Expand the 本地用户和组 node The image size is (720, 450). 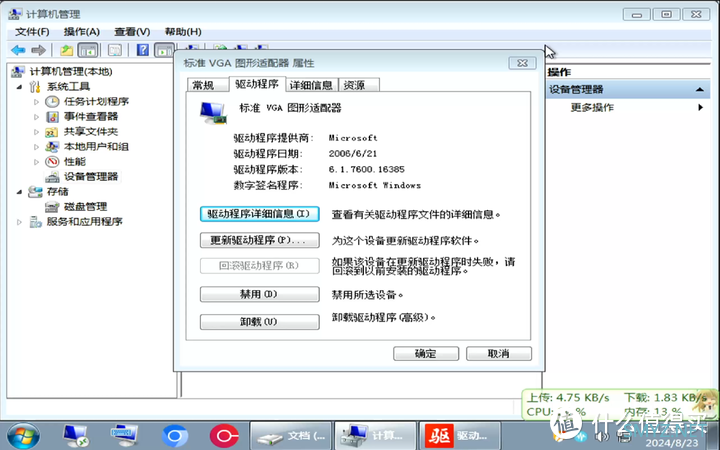point(36,147)
